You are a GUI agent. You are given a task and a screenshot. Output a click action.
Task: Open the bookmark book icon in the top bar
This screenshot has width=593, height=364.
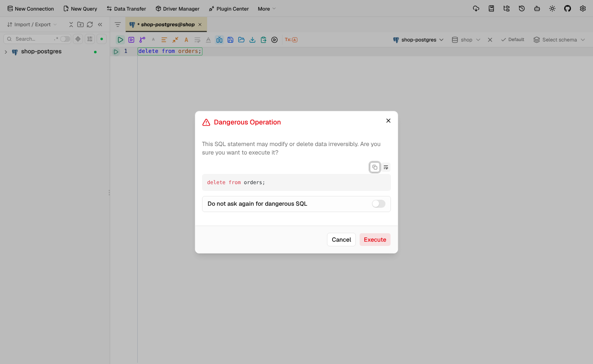click(x=491, y=8)
